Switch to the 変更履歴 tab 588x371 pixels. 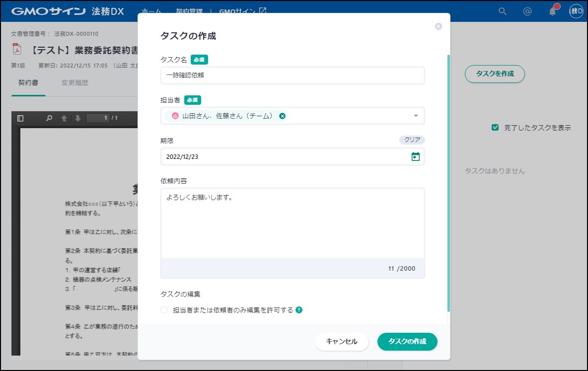(x=74, y=83)
